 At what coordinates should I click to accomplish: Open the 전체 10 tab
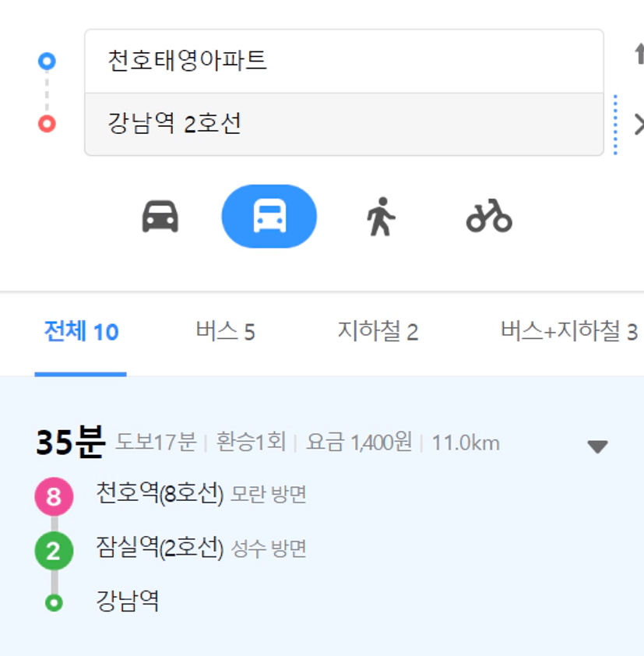[81, 331]
